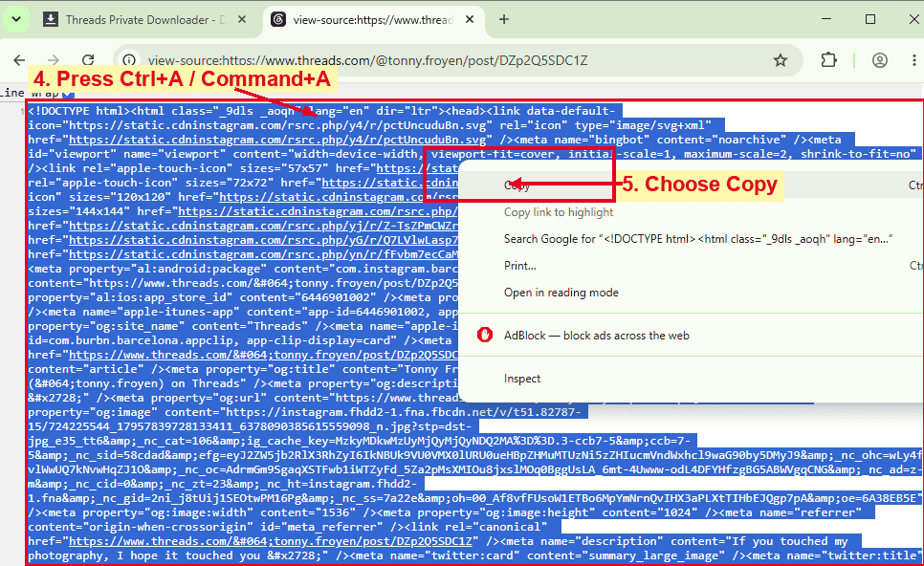Viewport: 924px width, 566px height.
Task: Open the Z-TsZPmCWZr rsrc.php link
Action: pyautogui.click(x=263, y=226)
